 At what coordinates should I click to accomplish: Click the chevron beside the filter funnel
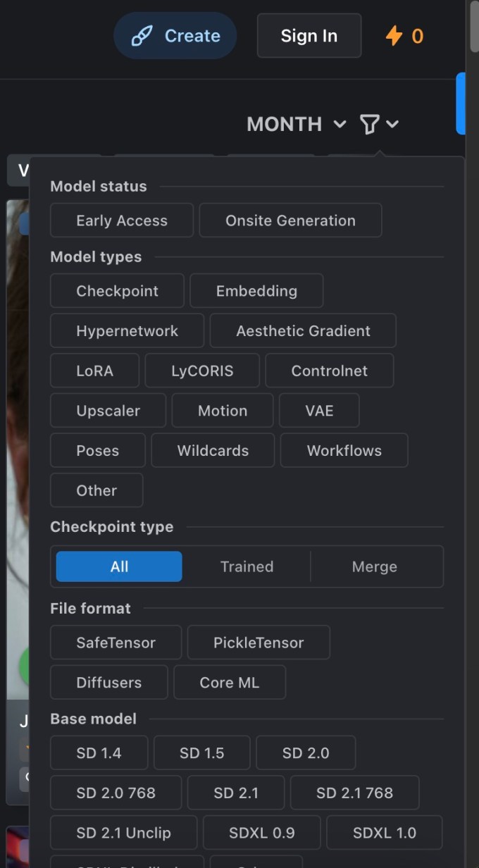392,125
